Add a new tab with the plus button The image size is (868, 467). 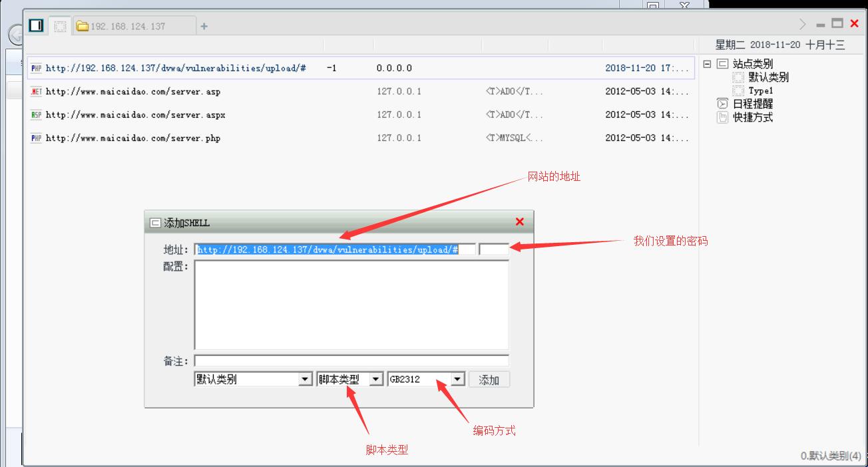coord(204,26)
